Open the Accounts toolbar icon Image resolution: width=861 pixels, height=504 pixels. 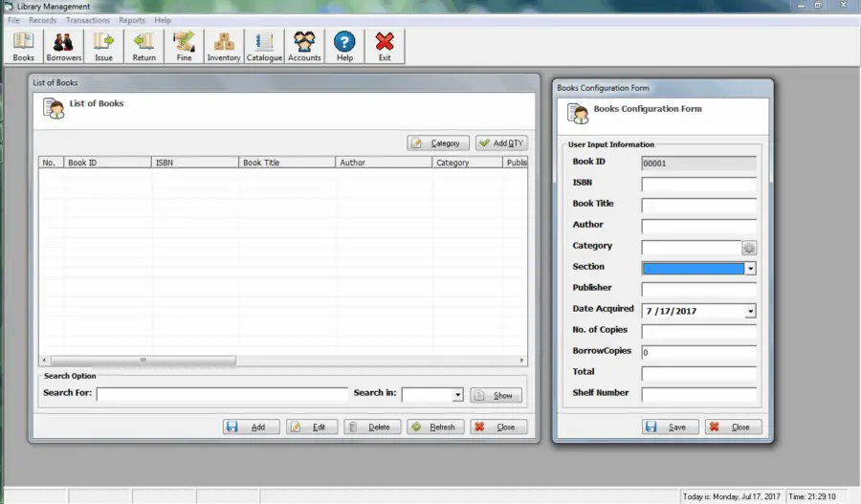(x=304, y=46)
